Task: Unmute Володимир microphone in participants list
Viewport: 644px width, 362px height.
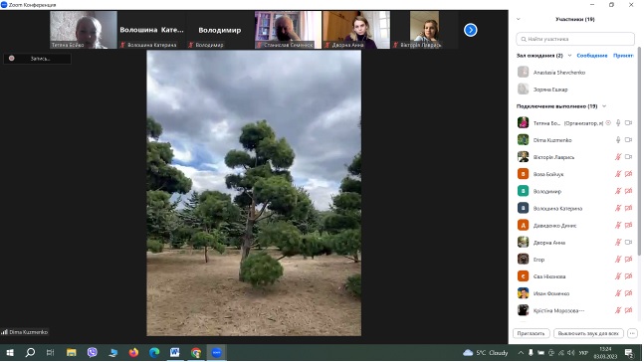Action: pos(618,191)
